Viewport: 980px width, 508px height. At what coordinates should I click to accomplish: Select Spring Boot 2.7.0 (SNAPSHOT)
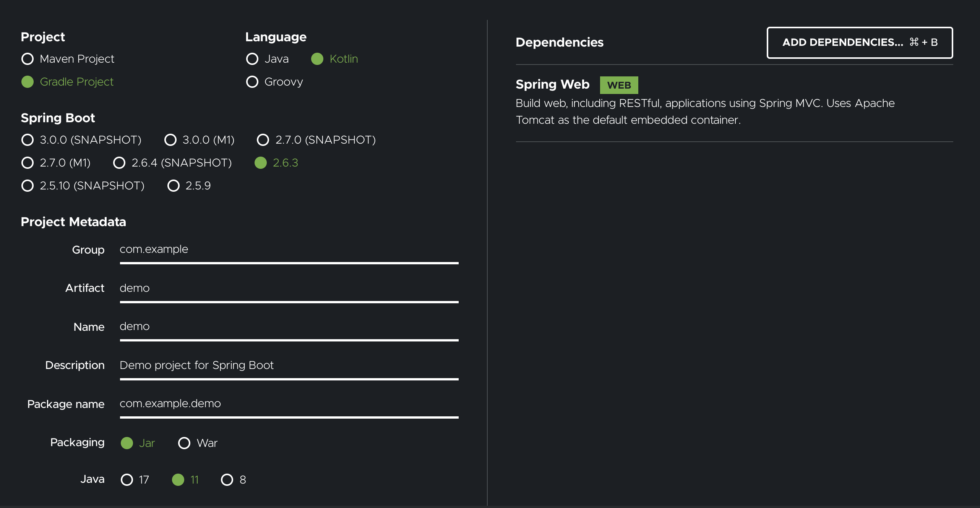[x=263, y=140]
